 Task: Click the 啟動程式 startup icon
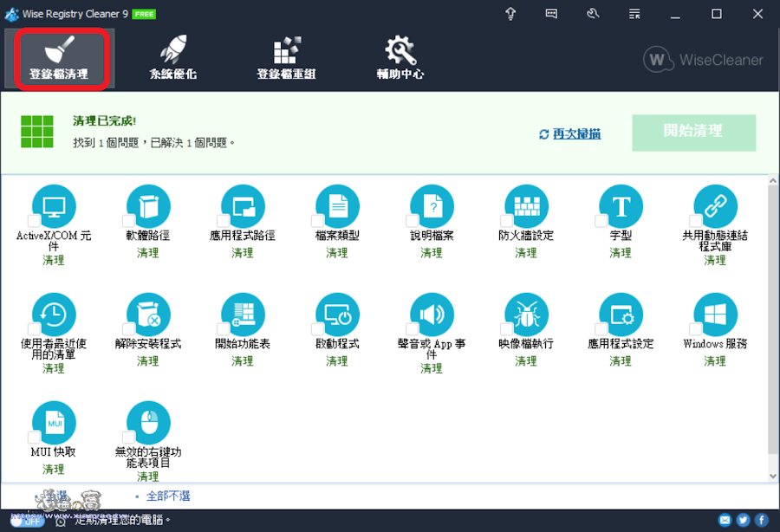click(x=337, y=315)
